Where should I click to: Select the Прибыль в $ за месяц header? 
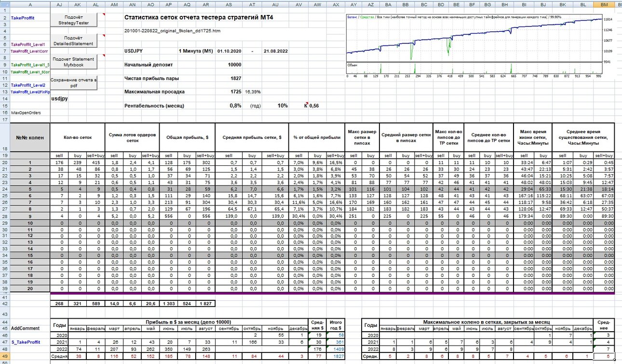pos(189,322)
